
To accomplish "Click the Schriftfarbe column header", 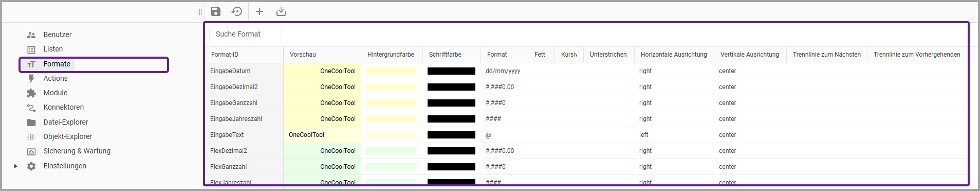I will 452,55.
